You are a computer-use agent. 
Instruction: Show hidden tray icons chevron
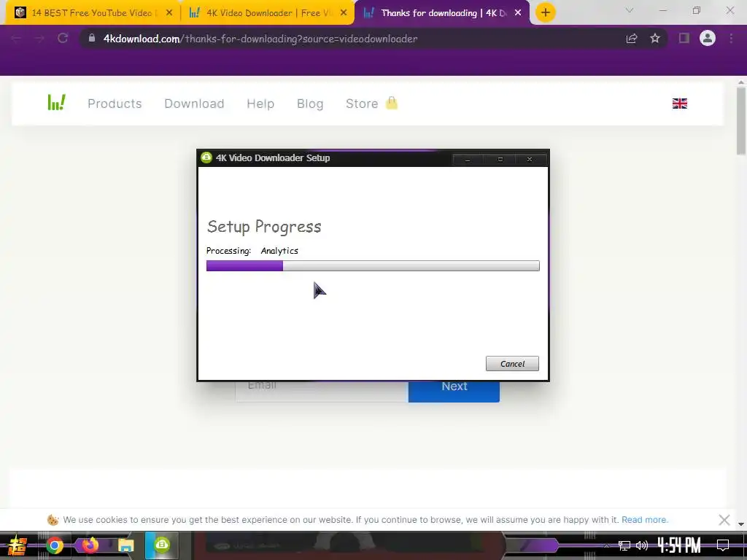click(x=607, y=545)
